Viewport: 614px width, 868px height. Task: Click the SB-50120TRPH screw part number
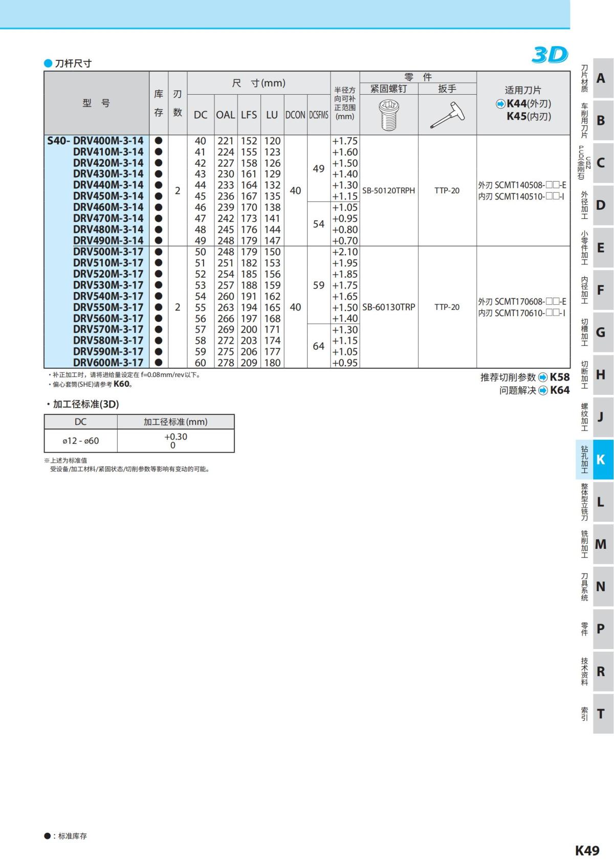(388, 191)
